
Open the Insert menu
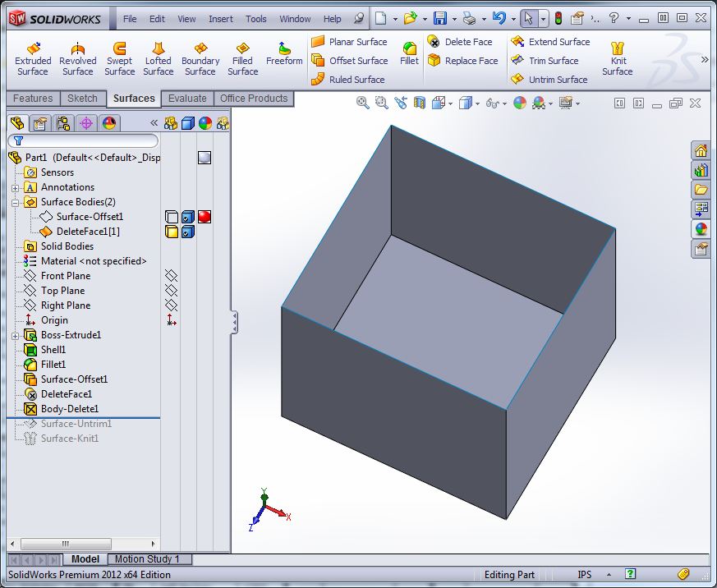(x=220, y=19)
